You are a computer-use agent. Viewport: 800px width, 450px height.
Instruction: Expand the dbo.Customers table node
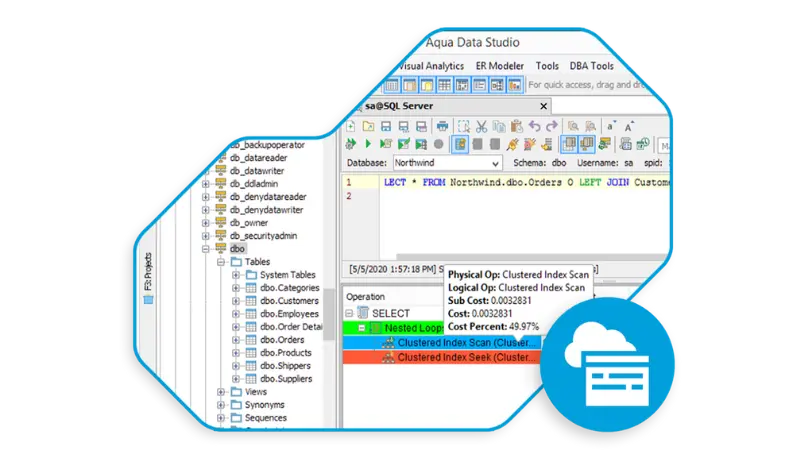pos(236,301)
